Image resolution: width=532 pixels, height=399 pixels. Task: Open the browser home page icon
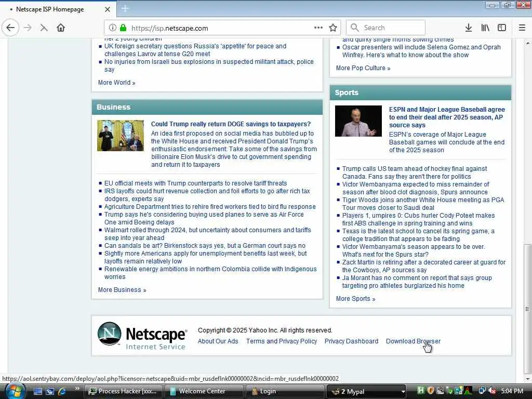point(61,28)
